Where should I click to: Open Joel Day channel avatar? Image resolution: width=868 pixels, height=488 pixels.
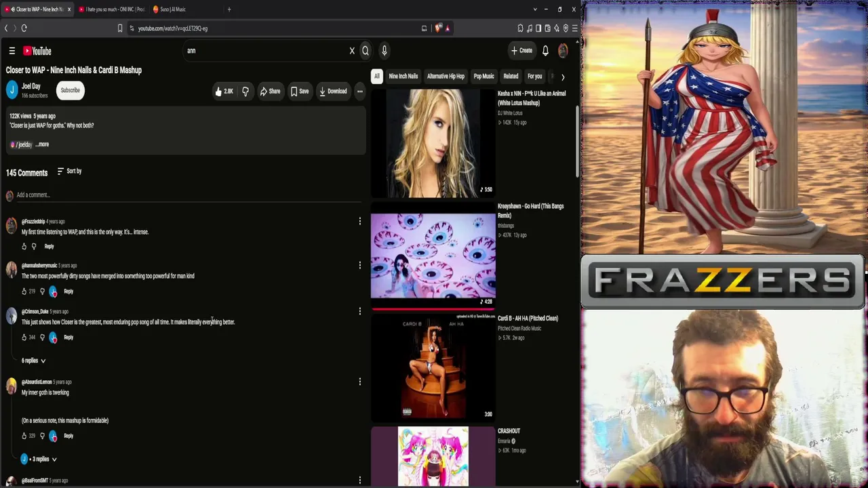[x=12, y=90]
